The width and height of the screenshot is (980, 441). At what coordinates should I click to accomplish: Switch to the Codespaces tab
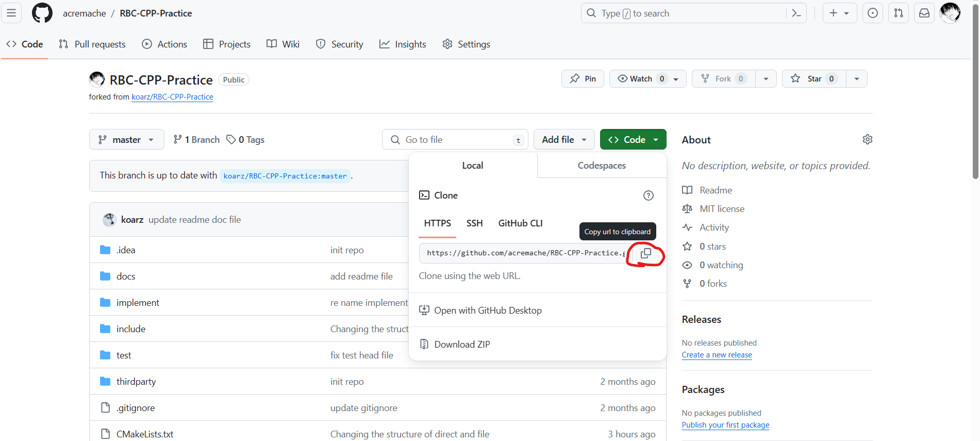click(x=602, y=166)
